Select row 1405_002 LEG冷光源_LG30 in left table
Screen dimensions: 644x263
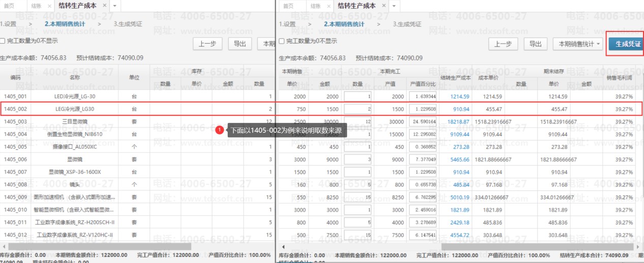click(75, 109)
